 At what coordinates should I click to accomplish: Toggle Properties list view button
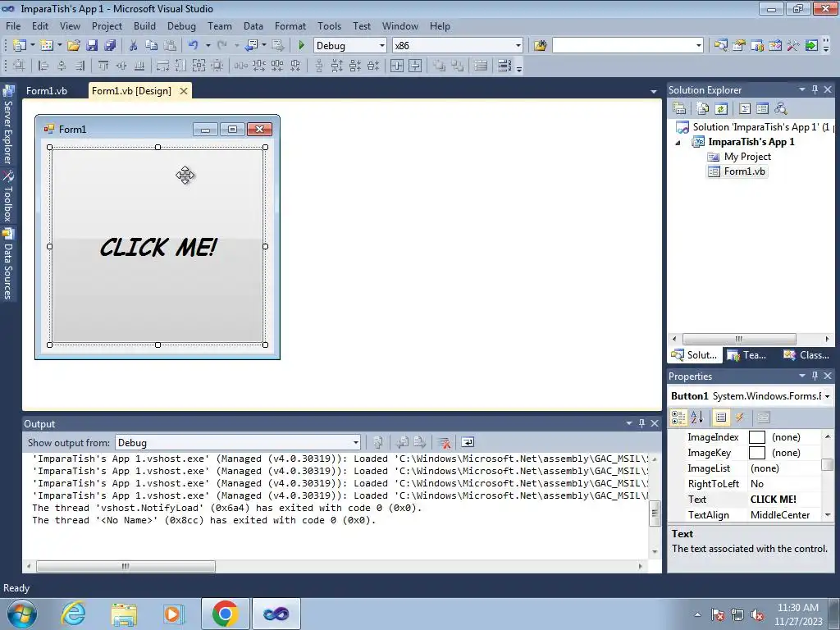point(721,418)
